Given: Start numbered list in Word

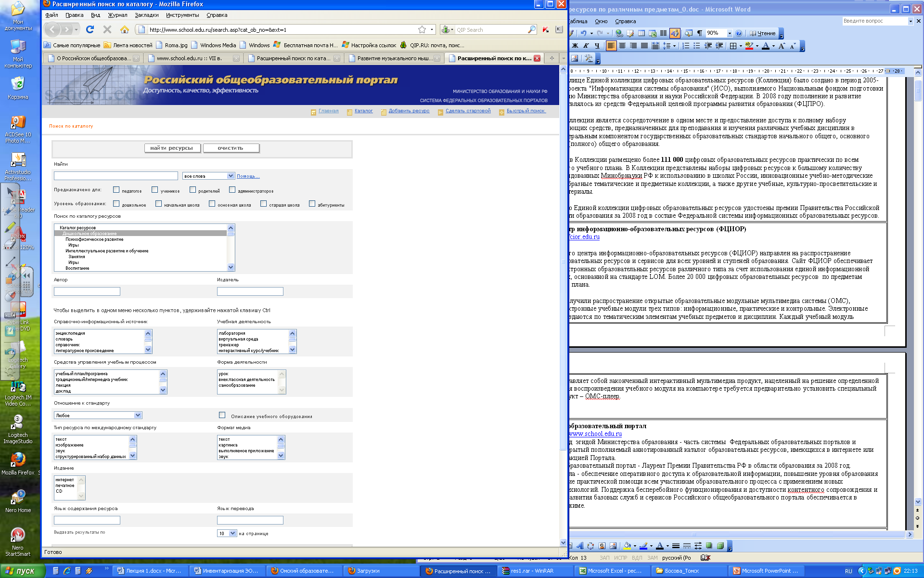Looking at the screenshot, I should point(686,46).
